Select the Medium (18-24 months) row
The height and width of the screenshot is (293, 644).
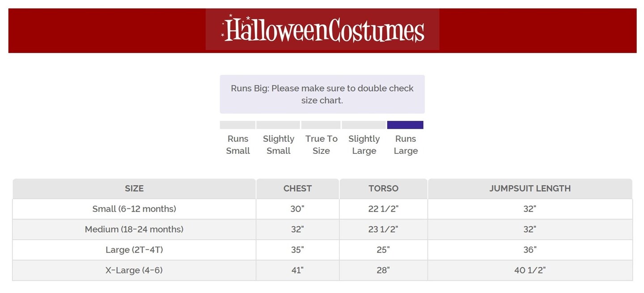pos(134,229)
